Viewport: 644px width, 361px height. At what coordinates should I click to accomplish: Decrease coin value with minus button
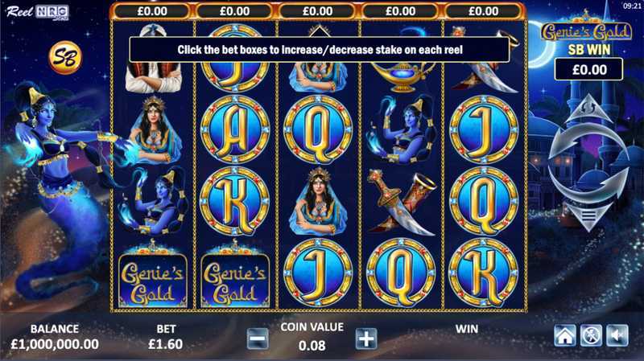(x=258, y=338)
